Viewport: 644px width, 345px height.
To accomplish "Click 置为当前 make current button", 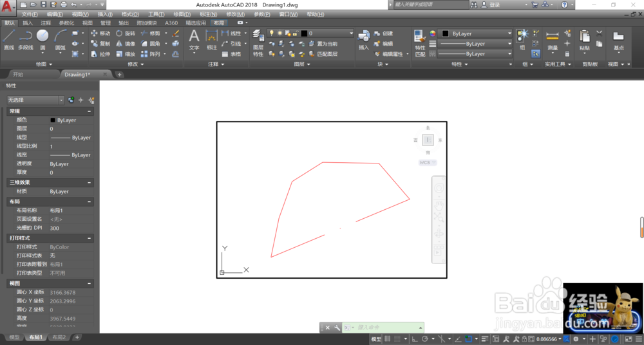I will (323, 44).
